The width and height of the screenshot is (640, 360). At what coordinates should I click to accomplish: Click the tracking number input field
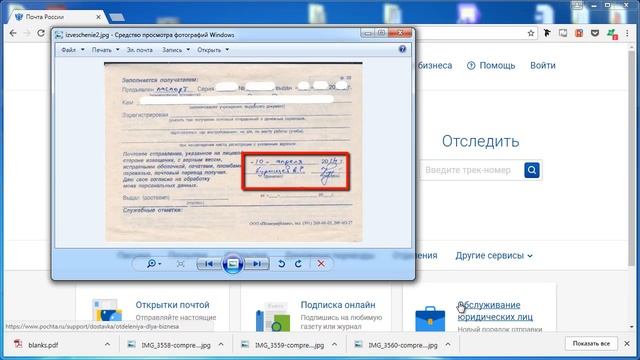pos(471,170)
